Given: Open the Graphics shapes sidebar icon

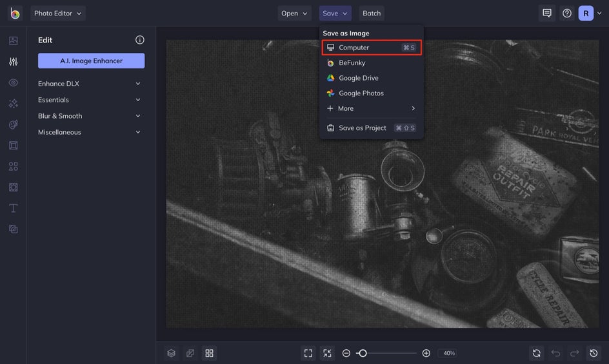Looking at the screenshot, I should click(13, 166).
